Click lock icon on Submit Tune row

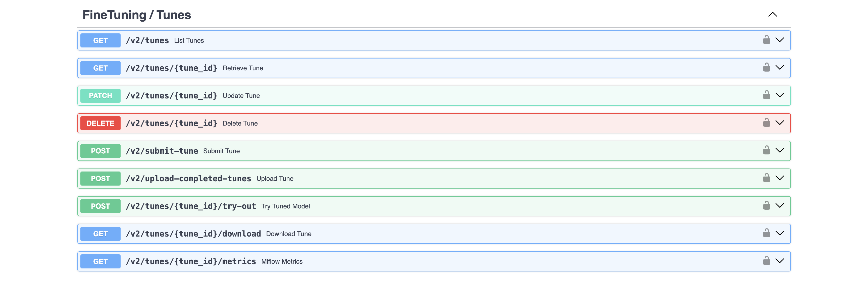point(767,150)
